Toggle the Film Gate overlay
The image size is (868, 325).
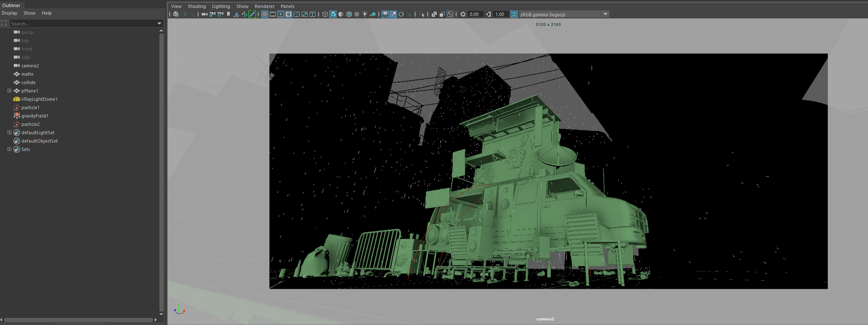(273, 14)
